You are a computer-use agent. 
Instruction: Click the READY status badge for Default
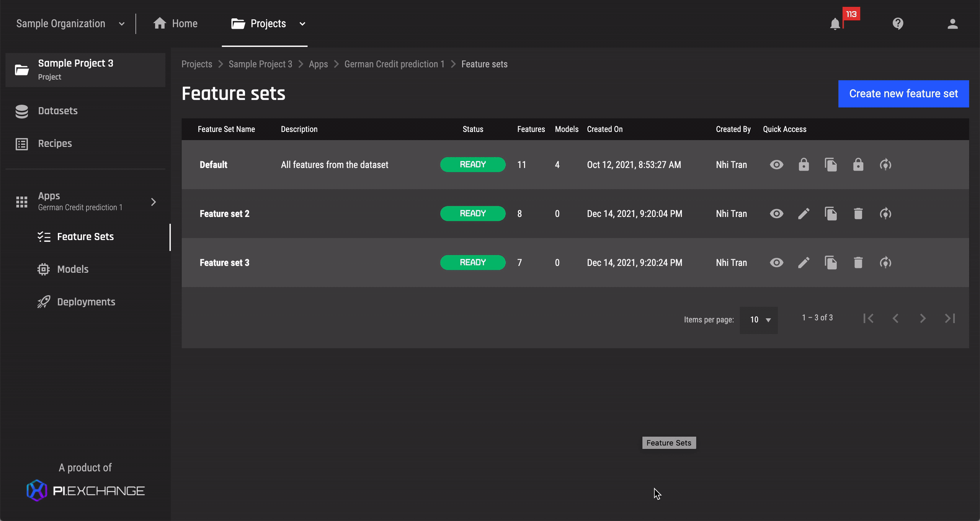coord(473,164)
